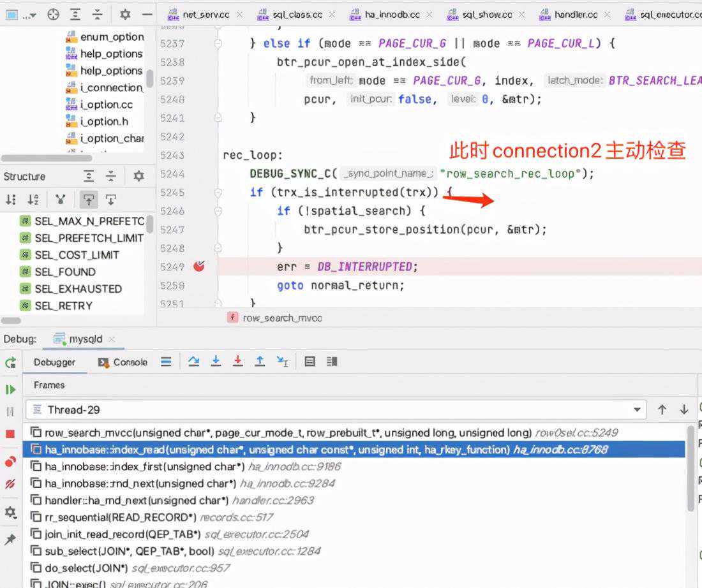
Task: Select SEL_FOUND in Structure list
Action: coord(65,272)
